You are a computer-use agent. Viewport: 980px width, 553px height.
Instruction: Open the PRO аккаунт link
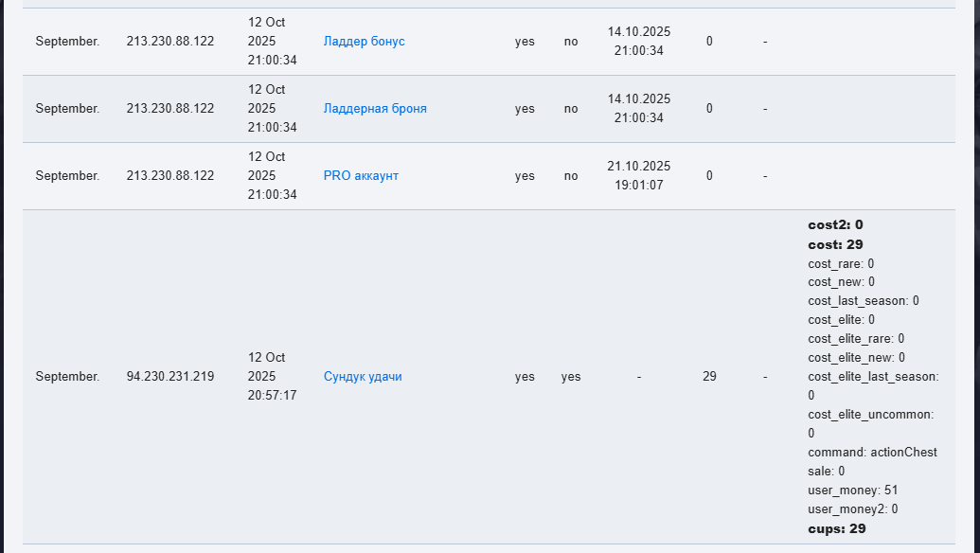tap(361, 175)
